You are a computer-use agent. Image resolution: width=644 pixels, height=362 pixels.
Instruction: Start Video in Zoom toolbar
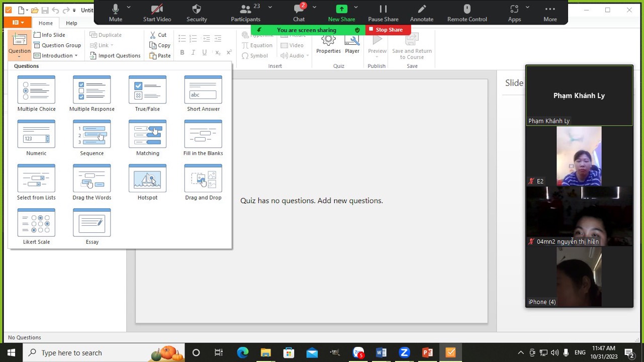pyautogui.click(x=157, y=13)
